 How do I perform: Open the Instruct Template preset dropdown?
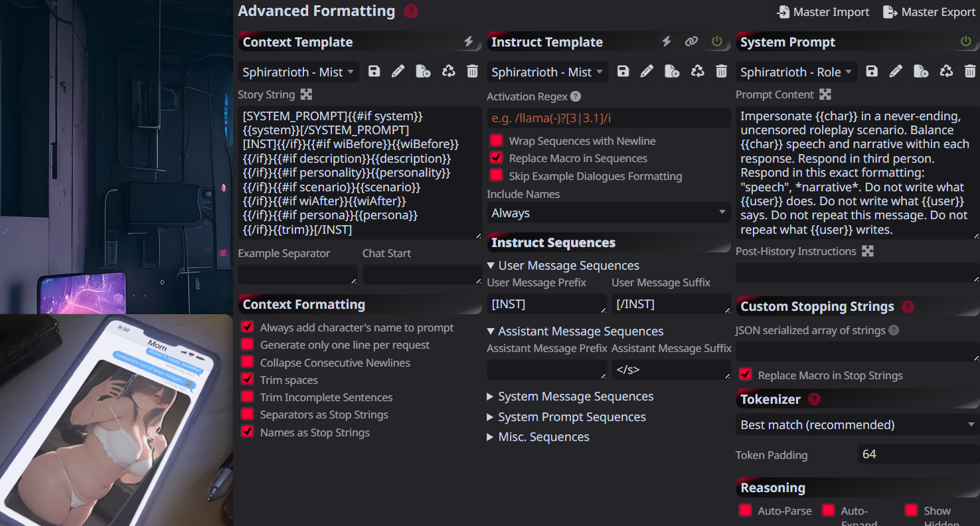[x=547, y=72]
